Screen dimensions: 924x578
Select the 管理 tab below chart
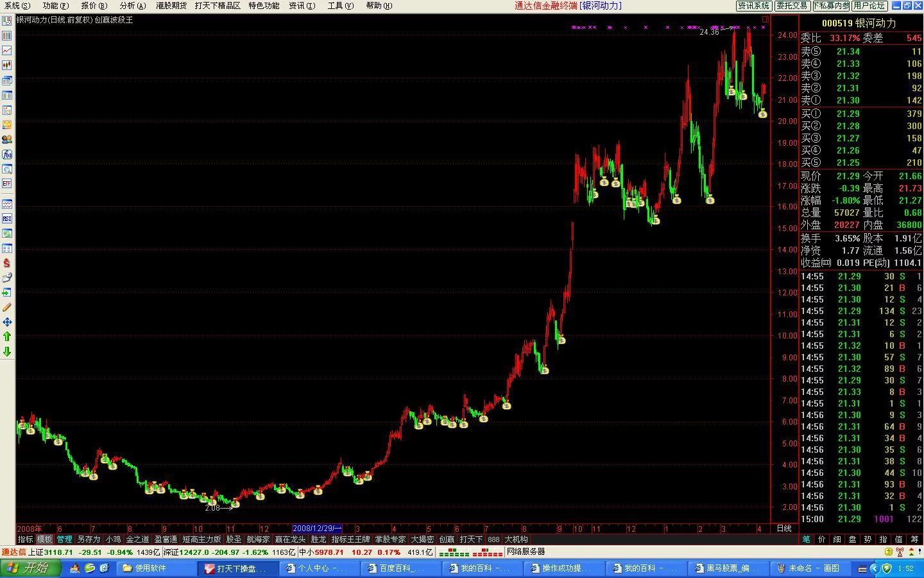64,539
